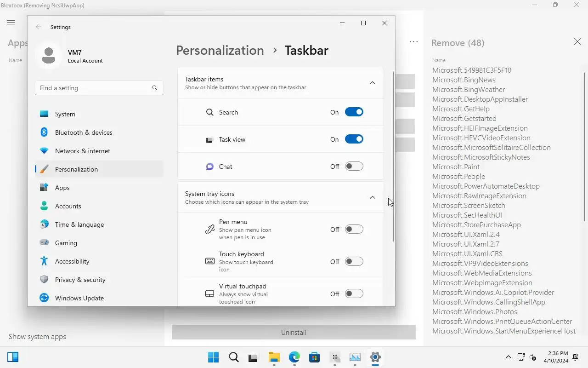Enable the Pen menu toggle
Screen dimensions: 588x368
[354, 229]
